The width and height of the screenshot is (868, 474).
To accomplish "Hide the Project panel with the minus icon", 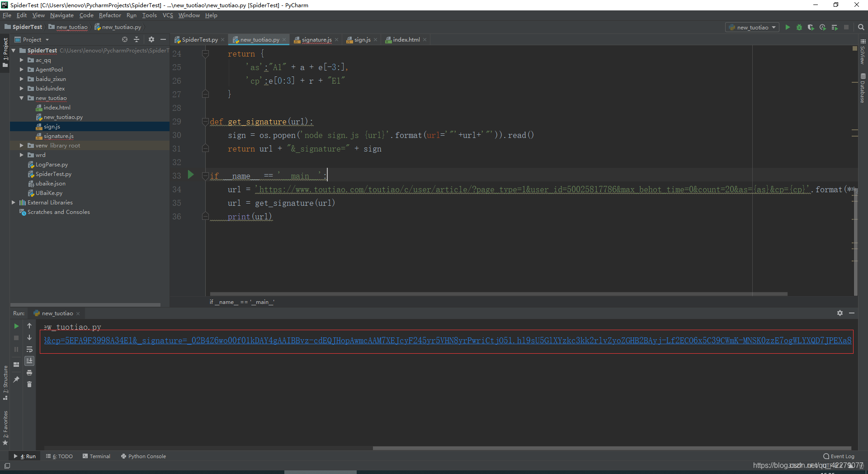I will (163, 39).
